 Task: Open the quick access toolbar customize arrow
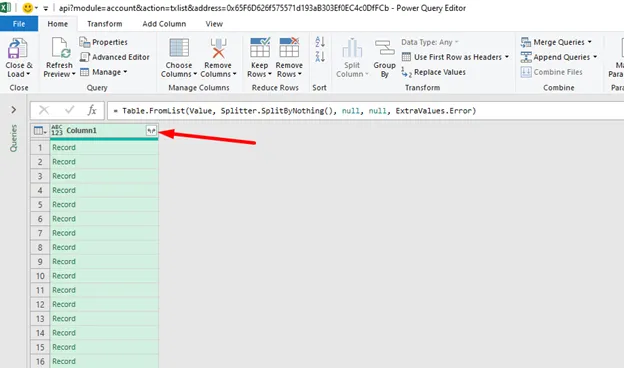(x=45, y=8)
